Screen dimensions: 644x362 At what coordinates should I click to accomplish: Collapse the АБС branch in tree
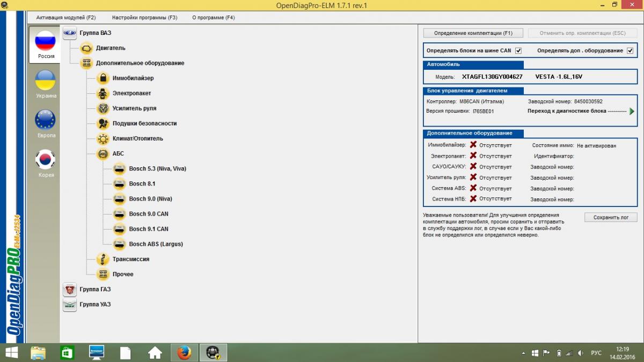click(103, 154)
